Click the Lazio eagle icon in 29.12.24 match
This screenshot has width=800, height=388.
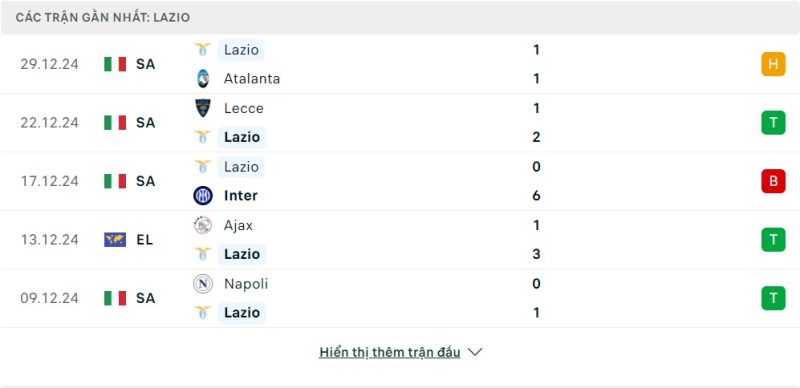point(203,50)
